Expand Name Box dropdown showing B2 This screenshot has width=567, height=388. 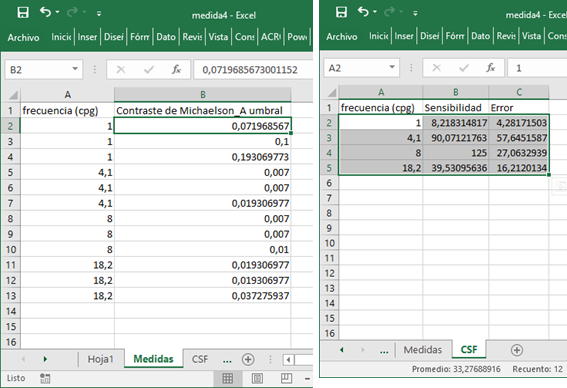(75, 69)
